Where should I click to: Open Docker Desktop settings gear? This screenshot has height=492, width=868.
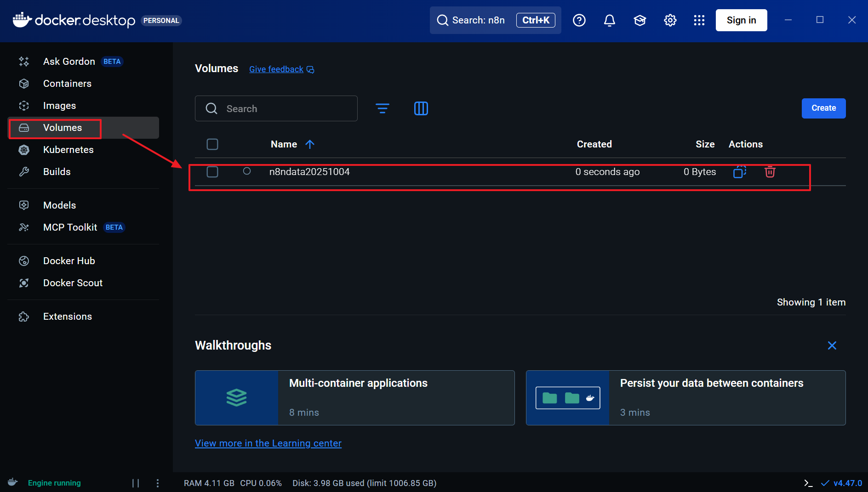tap(670, 20)
